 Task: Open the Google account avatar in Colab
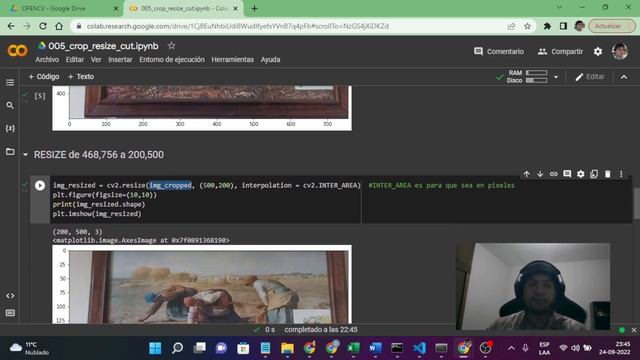(620, 51)
